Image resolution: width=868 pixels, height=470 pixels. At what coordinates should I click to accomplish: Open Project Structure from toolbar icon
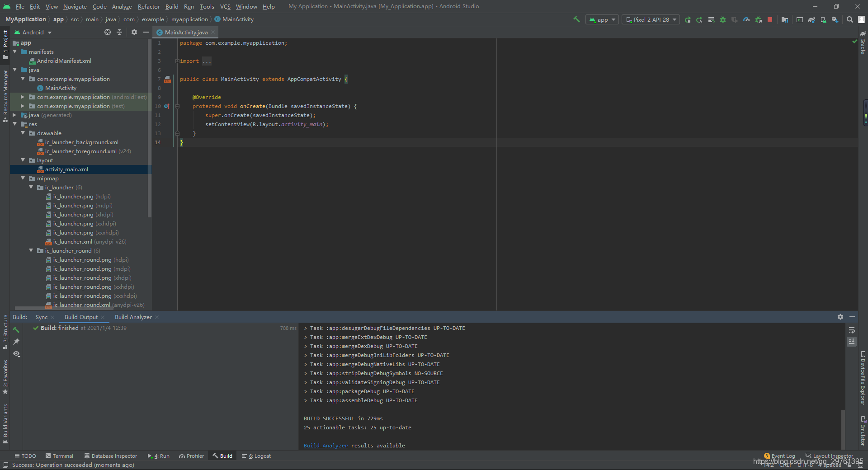(x=785, y=20)
